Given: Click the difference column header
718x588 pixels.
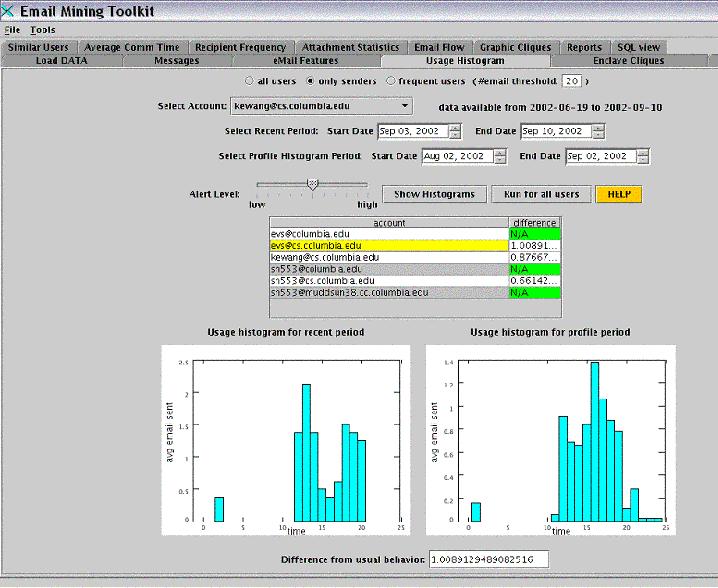Looking at the screenshot, I should tap(535, 223).
